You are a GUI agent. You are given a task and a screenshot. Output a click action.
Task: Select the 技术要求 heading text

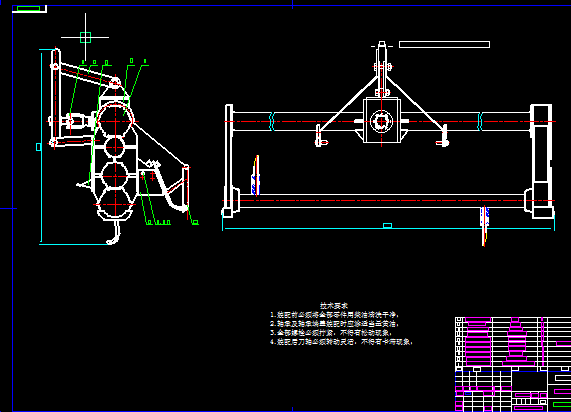tap(334, 305)
